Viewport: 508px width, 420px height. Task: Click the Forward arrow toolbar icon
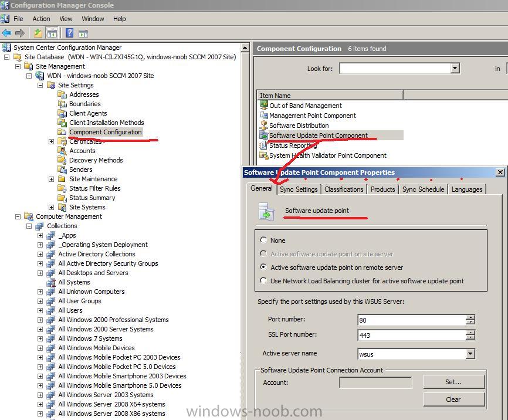pyautogui.click(x=20, y=33)
